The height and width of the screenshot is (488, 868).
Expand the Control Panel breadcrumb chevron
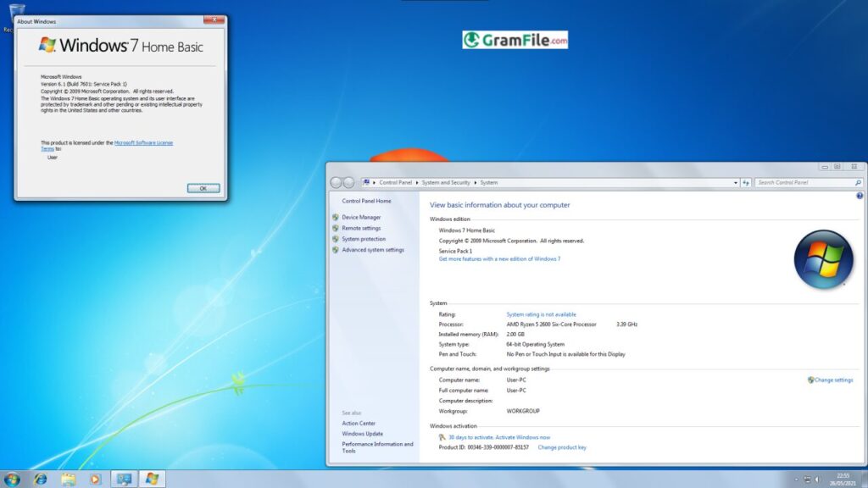point(416,182)
